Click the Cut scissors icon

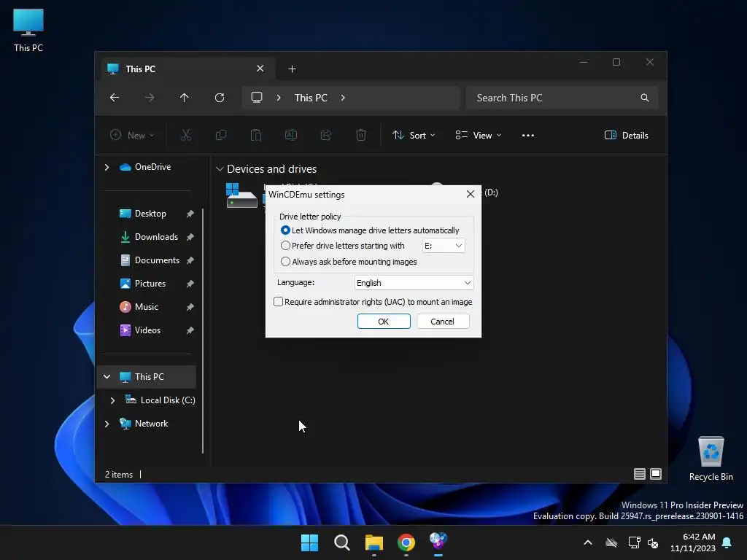coord(186,135)
